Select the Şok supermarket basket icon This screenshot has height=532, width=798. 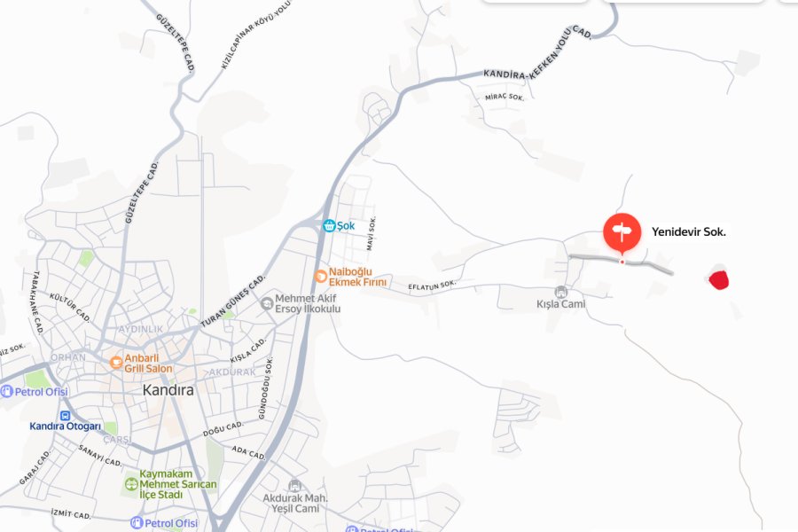[329, 225]
